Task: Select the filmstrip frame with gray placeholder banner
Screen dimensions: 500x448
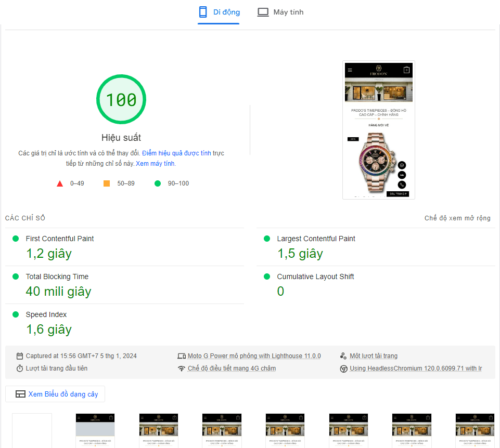Action: [x=95, y=430]
